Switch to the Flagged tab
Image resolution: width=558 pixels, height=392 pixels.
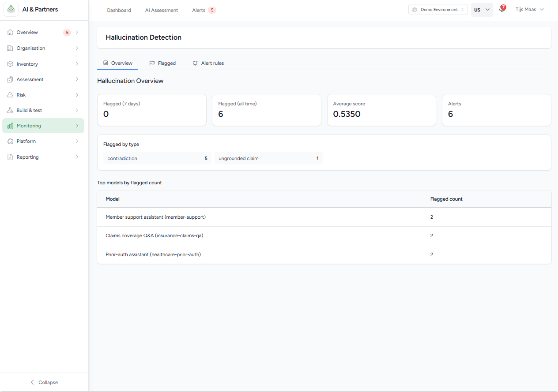[x=162, y=63]
